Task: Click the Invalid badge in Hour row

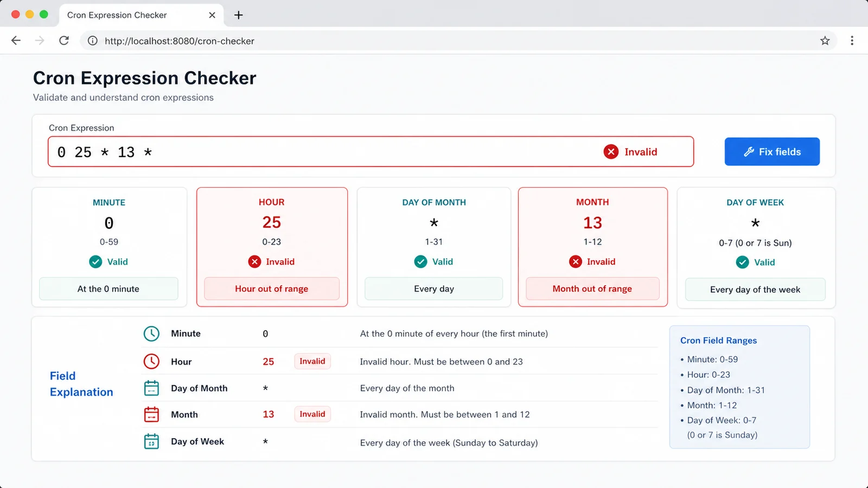Action: coord(312,361)
